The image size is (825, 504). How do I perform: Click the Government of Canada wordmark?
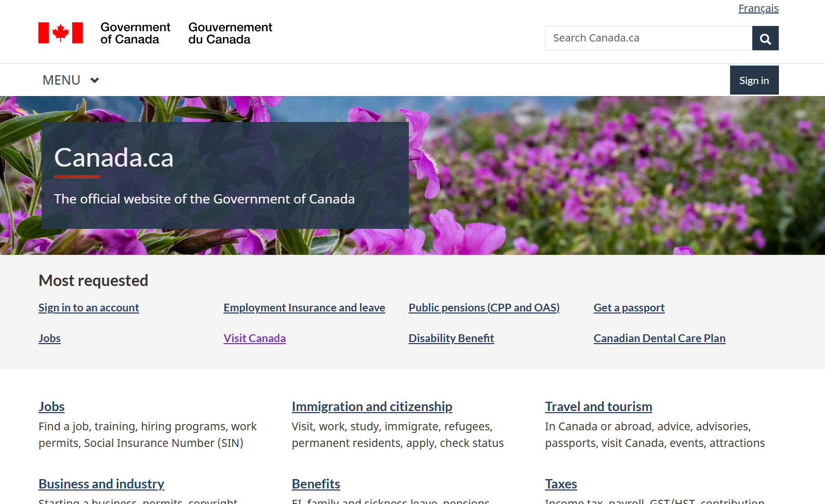click(x=135, y=33)
